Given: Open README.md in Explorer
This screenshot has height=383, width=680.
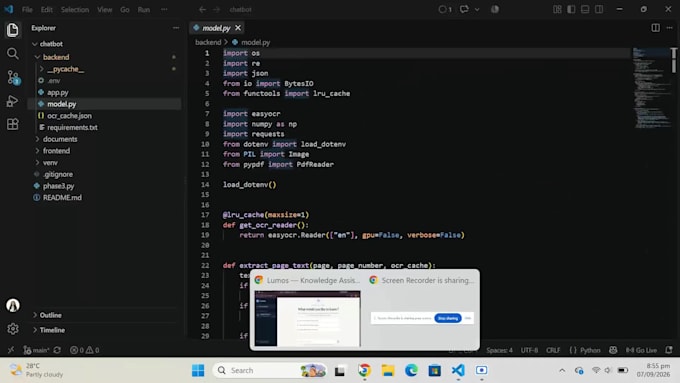Looking at the screenshot, I should (62, 198).
